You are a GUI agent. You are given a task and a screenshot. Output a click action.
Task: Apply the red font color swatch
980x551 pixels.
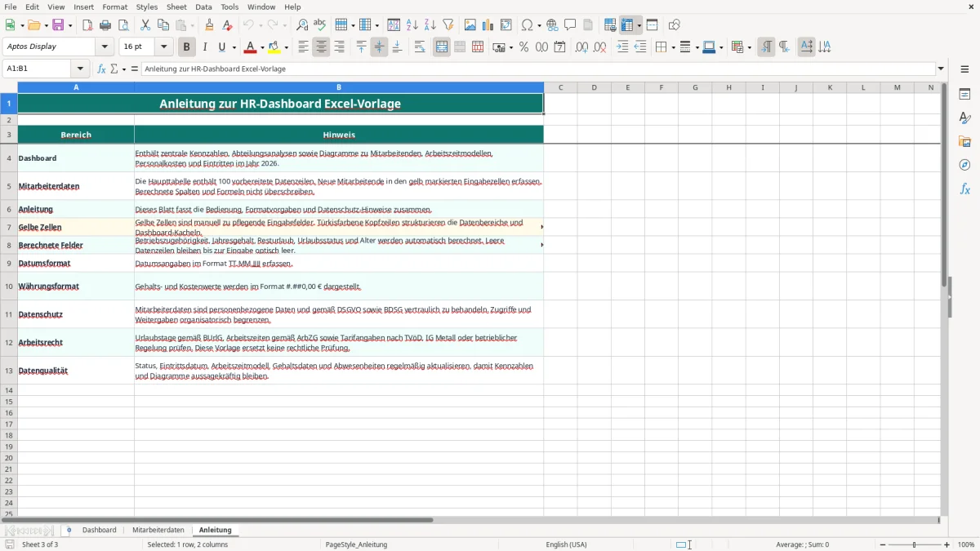(249, 47)
